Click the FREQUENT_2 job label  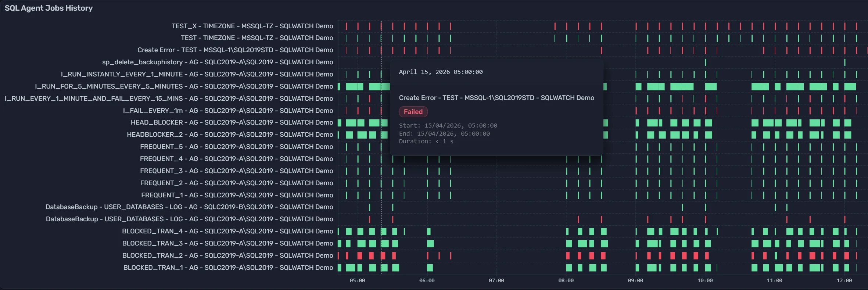[x=237, y=183]
